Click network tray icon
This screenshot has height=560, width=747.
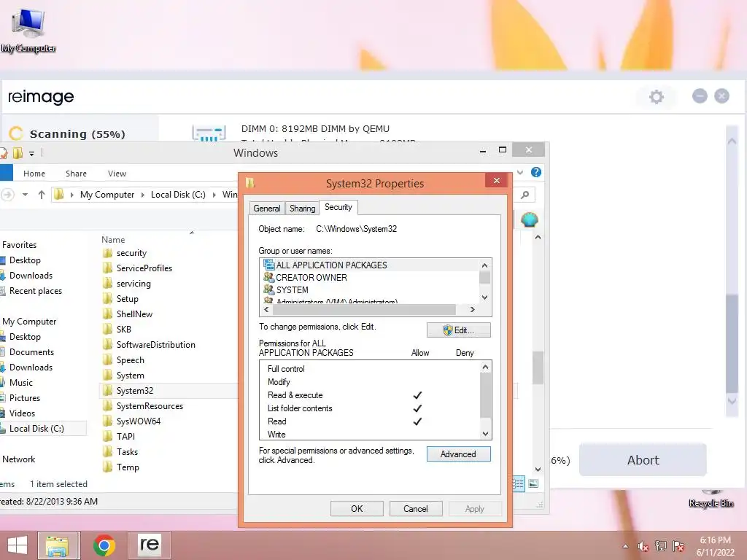(x=661, y=546)
